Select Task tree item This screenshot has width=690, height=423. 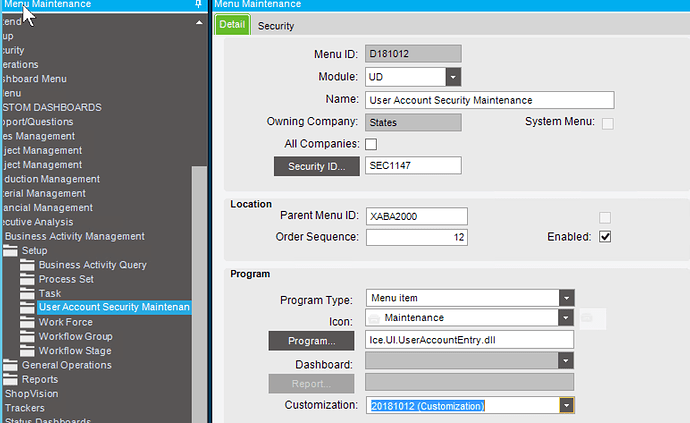point(50,294)
